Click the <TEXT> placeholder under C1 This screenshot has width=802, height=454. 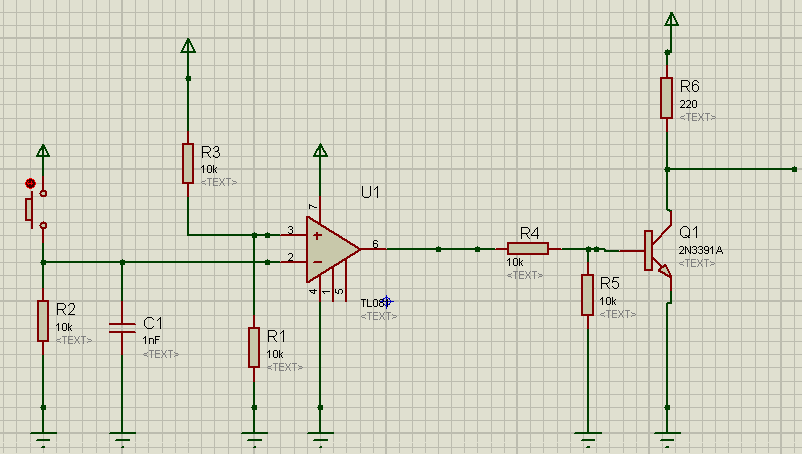[161, 354]
